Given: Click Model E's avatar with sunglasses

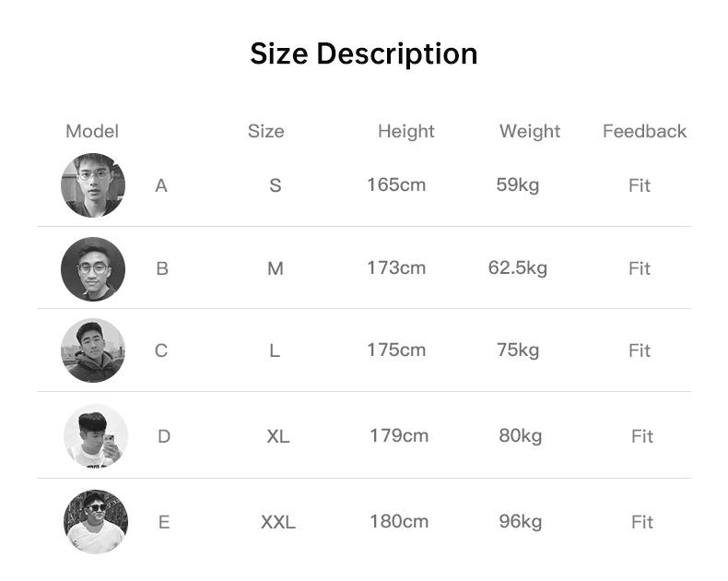Looking at the screenshot, I should pos(96,522).
